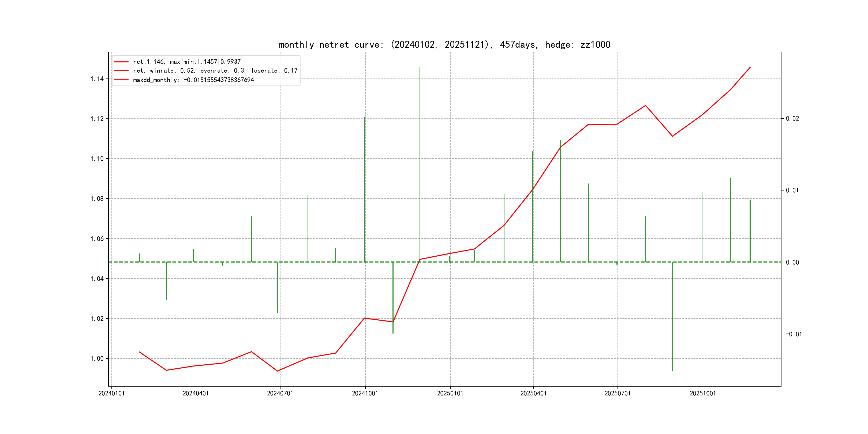The width and height of the screenshot is (868, 434).
Task: Click the x-axis tick label 20240101
Action: click(111, 393)
